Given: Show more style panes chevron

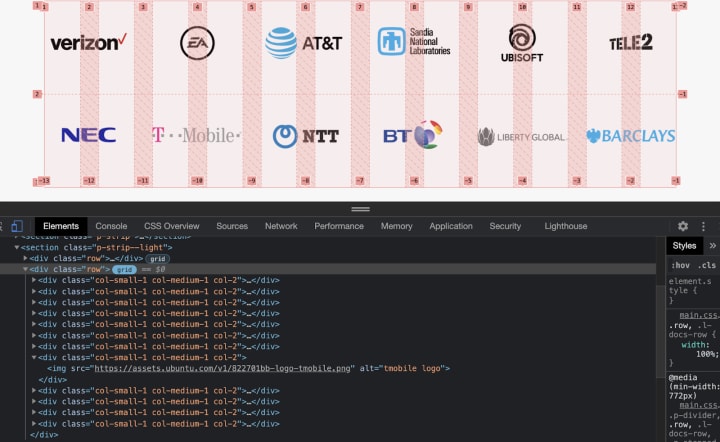Looking at the screenshot, I should tap(713, 246).
